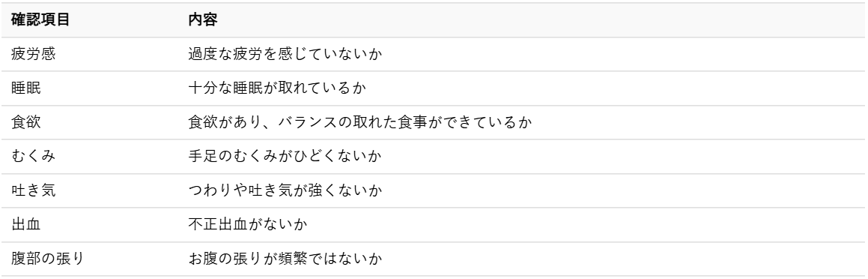Select the 食欲 row label
Screen dimensions: 868x279
[x=26, y=122]
